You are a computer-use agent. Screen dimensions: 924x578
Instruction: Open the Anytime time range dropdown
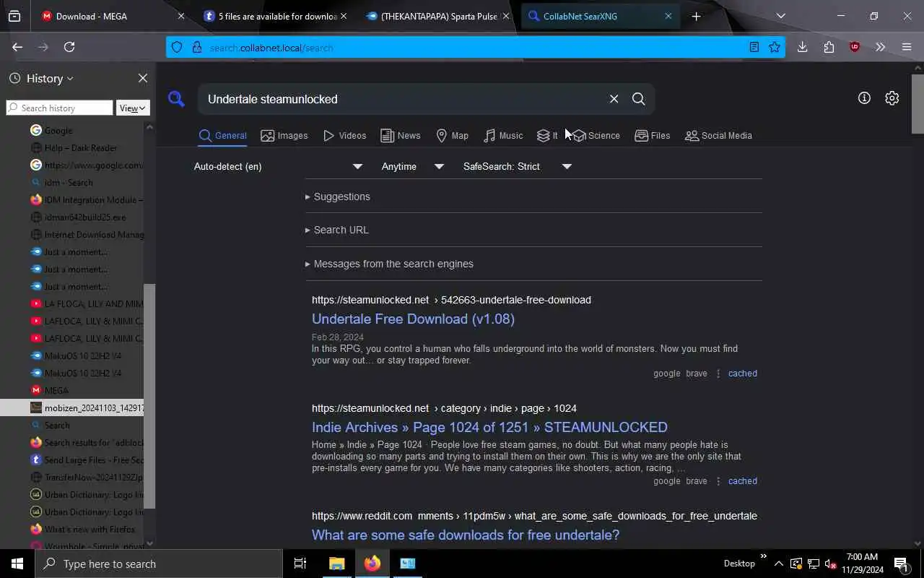(412, 166)
